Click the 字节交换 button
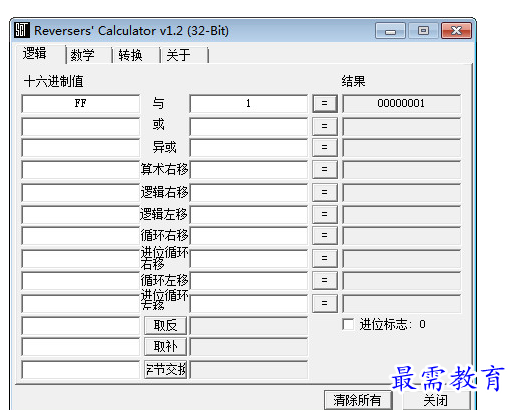The width and height of the screenshot is (513, 410). tap(165, 369)
